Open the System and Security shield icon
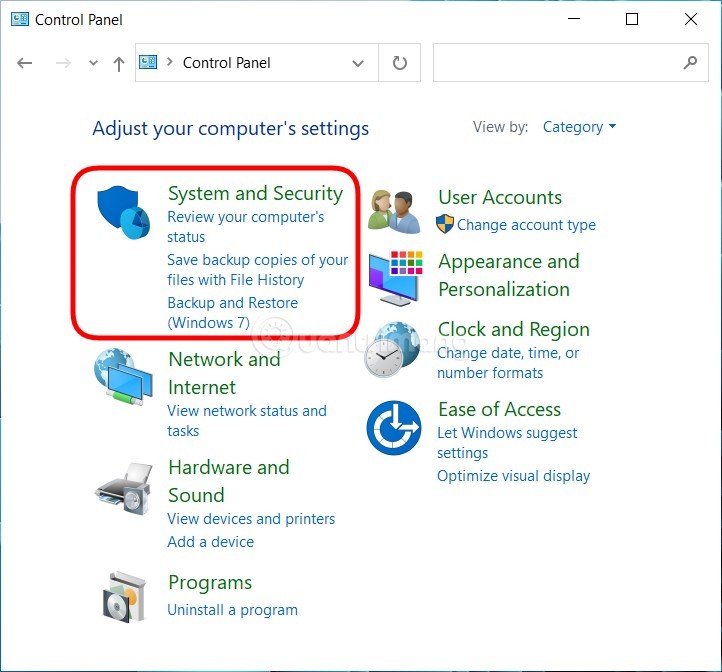Image resolution: width=722 pixels, height=672 pixels. [x=123, y=212]
